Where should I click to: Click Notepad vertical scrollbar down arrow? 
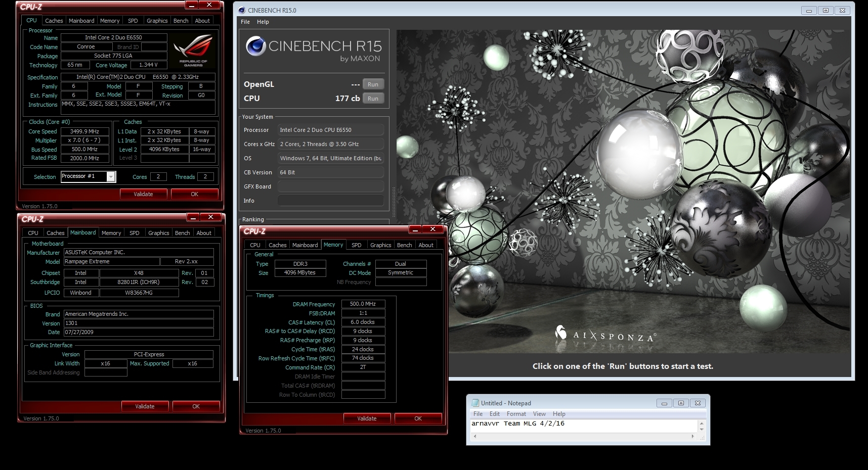tap(702, 429)
